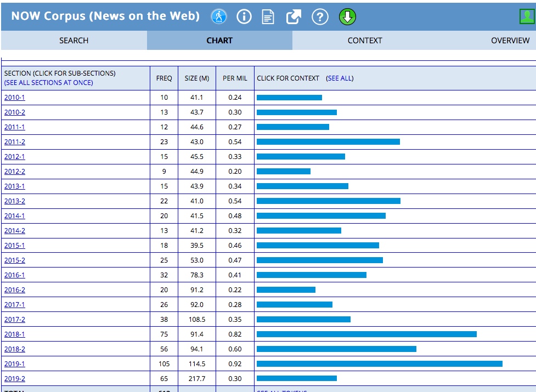This screenshot has width=536, height=392.
Task: Open the 2017-1 section link
Action: 14,305
